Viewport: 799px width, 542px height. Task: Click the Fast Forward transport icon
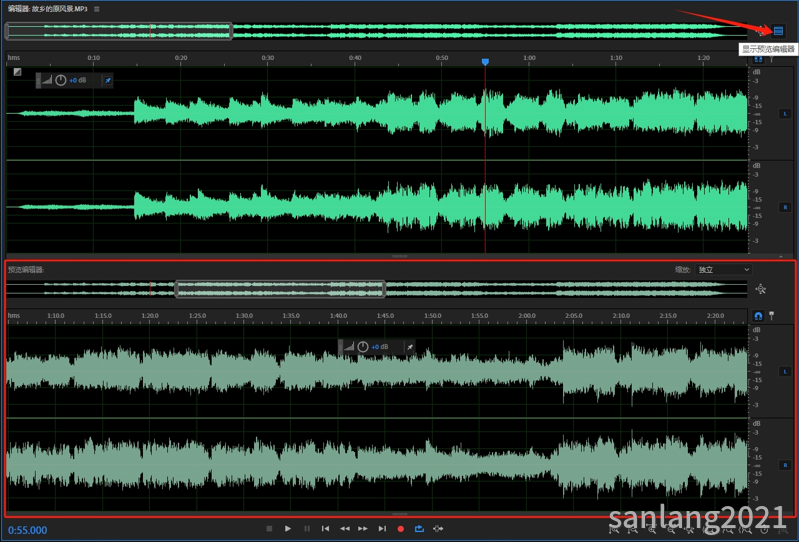tap(363, 529)
